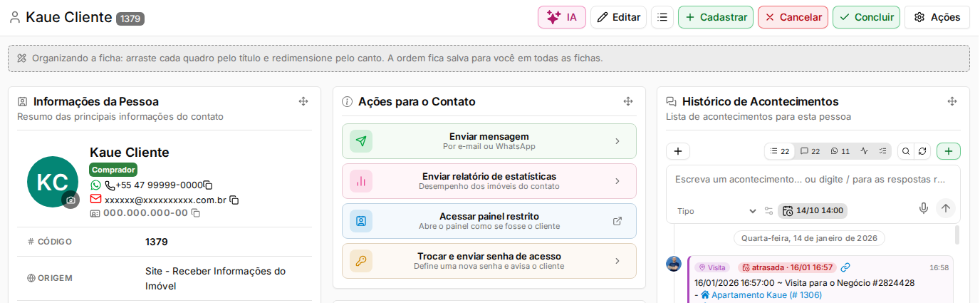
Task: Click the atrasada 16/01 16:57 badge
Action: tap(787, 267)
